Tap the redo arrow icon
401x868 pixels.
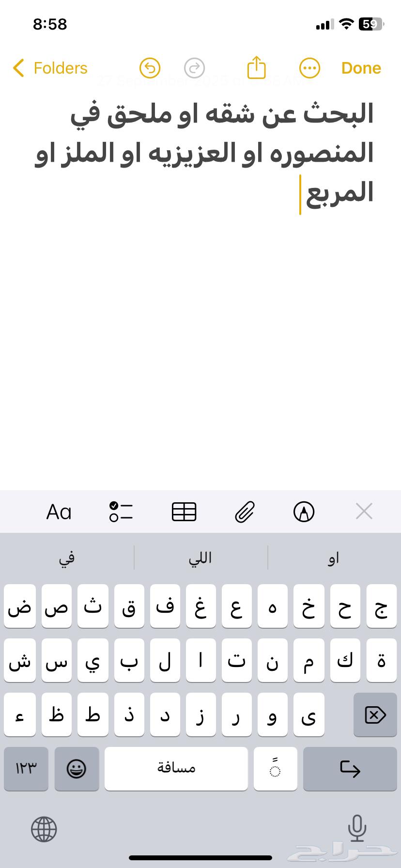pyautogui.click(x=195, y=68)
